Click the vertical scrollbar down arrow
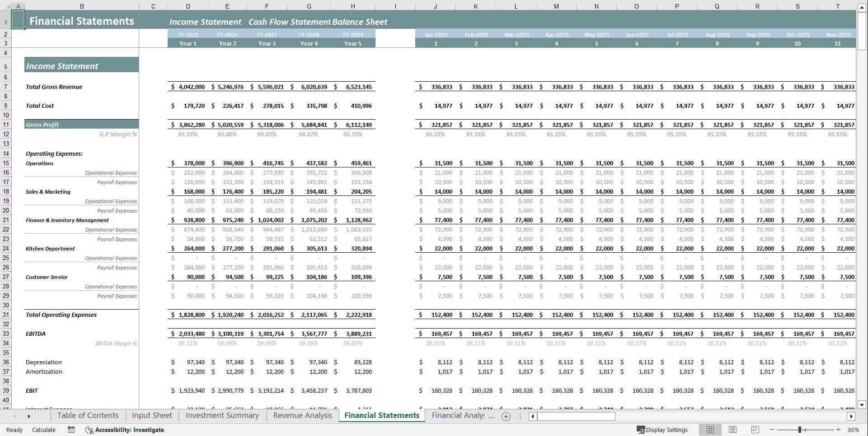Viewport: 868px width, 436px height. [862, 405]
